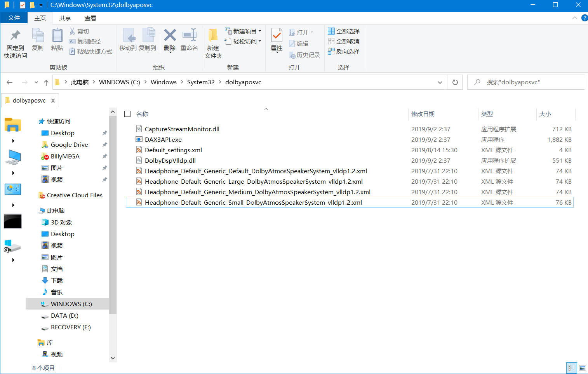588x374 pixels.
Task: Click the History (历史记录) button
Action: tap(304, 55)
